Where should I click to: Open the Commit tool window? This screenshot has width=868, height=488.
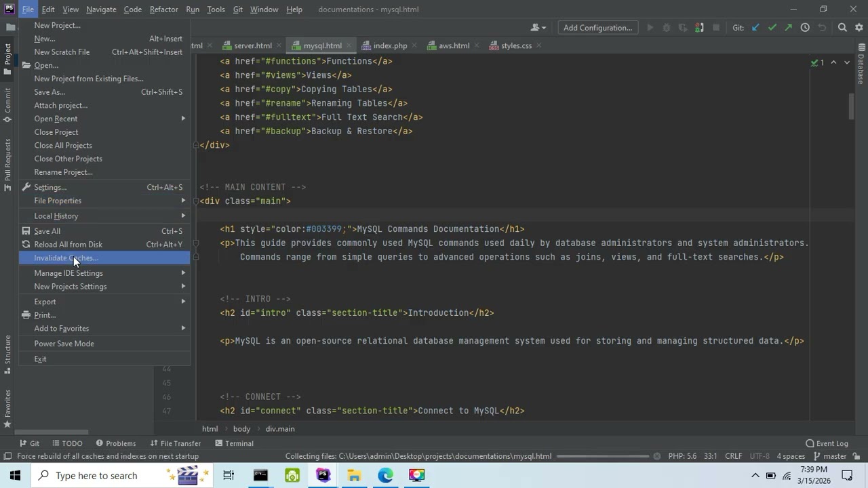point(7,105)
